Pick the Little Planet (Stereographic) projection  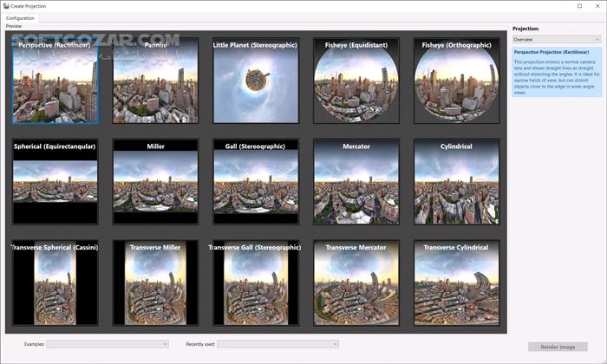point(256,81)
